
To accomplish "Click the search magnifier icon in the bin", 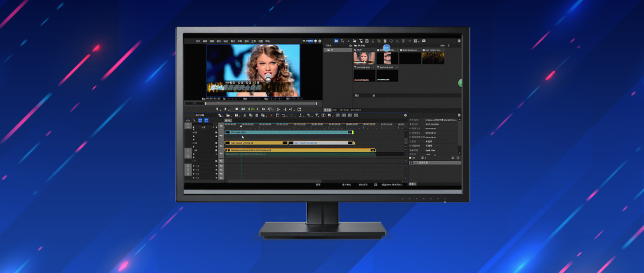I will pyautogui.click(x=342, y=41).
